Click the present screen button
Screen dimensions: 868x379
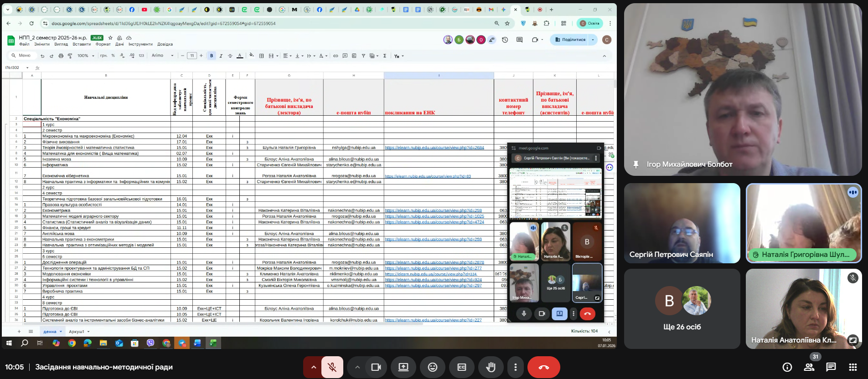click(403, 367)
